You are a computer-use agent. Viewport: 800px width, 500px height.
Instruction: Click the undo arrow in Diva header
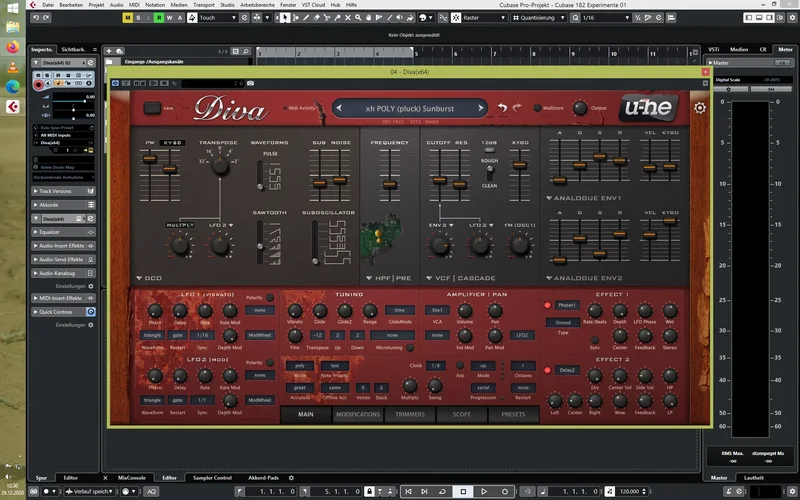pos(502,107)
